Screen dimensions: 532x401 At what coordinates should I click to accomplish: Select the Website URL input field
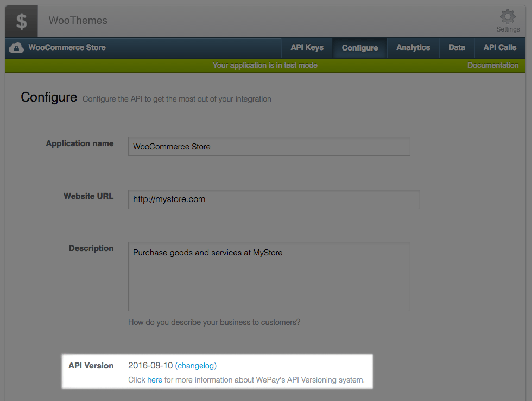click(274, 199)
